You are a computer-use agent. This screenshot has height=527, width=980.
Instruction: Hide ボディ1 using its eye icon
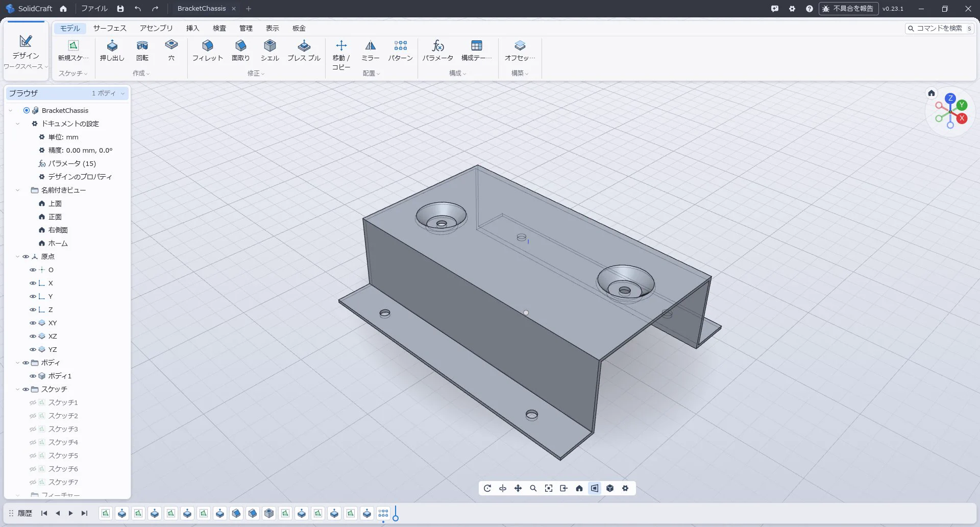33,376
